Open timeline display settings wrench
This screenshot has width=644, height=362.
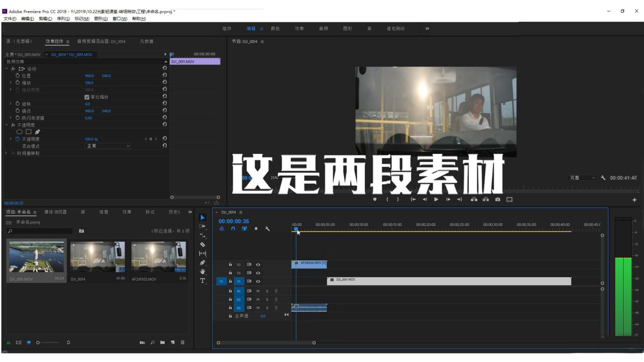click(267, 229)
